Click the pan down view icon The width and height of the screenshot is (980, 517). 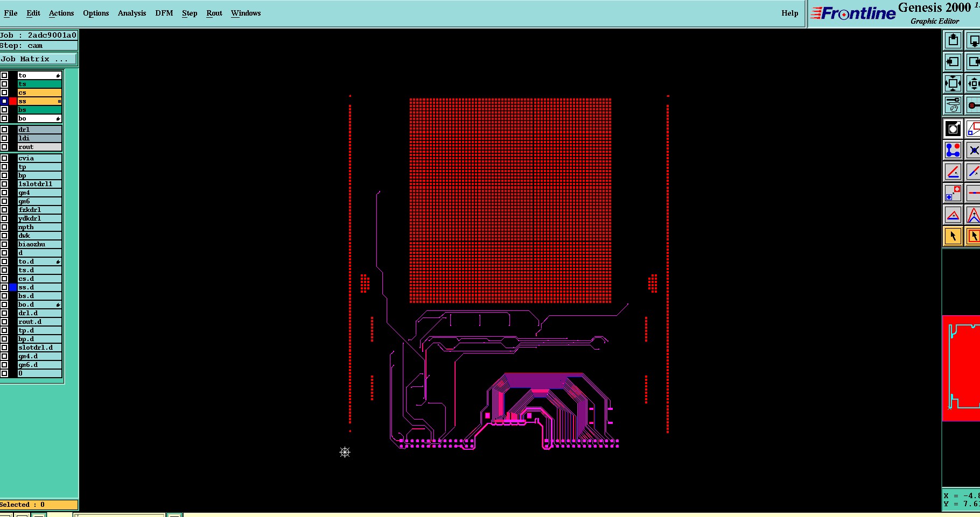click(x=973, y=40)
